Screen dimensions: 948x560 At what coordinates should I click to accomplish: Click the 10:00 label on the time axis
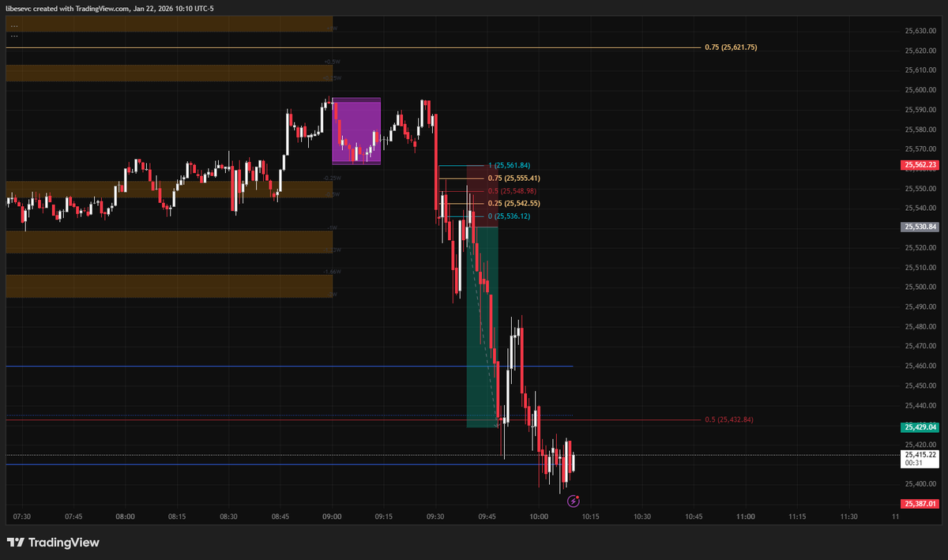pyautogui.click(x=539, y=517)
